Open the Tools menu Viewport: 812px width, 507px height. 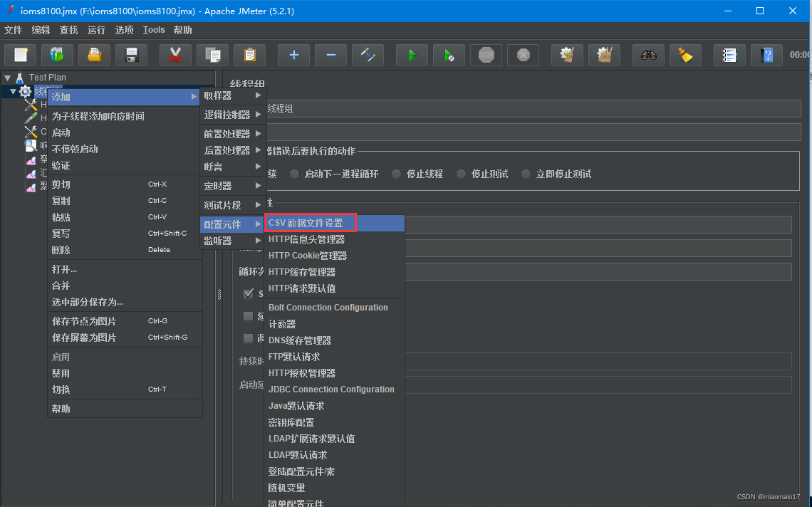pos(154,30)
